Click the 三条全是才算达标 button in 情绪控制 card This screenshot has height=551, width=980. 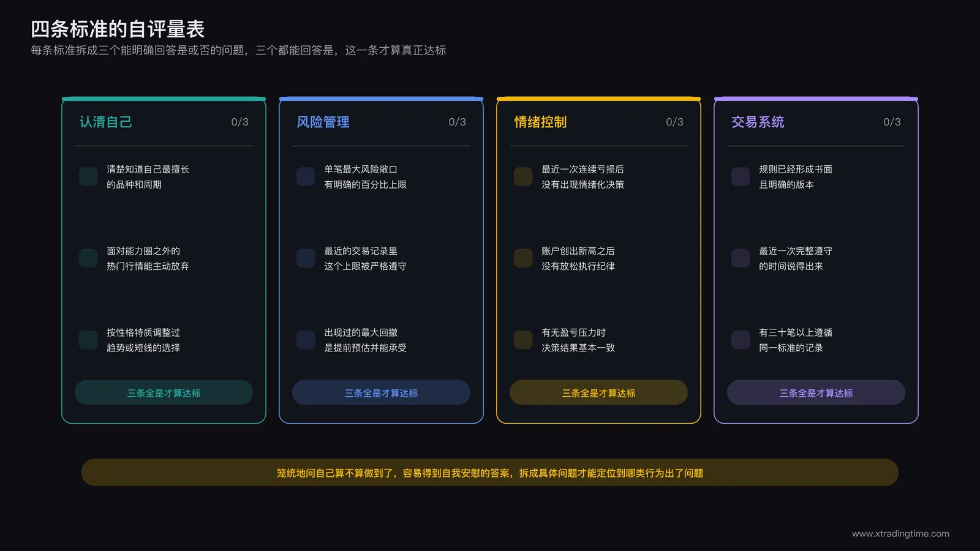tap(598, 392)
